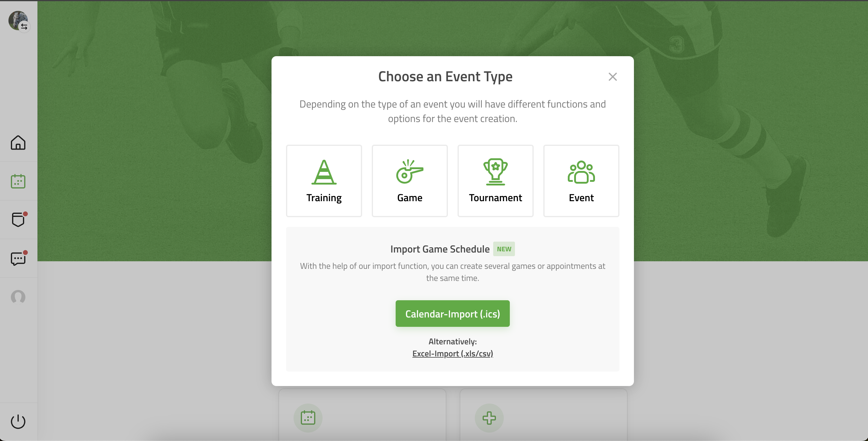Open the shield icon with red notification dot

coord(18,220)
